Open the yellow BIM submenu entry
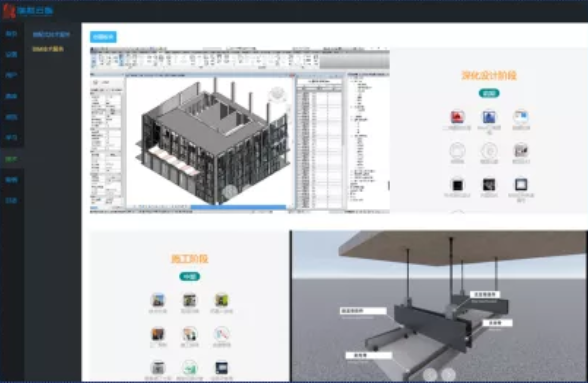This screenshot has height=383, width=588. coord(48,49)
